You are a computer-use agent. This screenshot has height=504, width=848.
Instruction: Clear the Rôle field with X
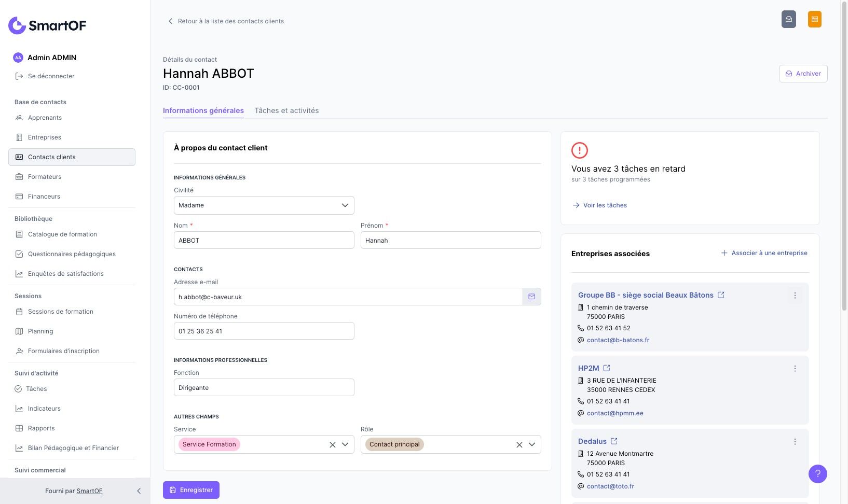coord(519,444)
